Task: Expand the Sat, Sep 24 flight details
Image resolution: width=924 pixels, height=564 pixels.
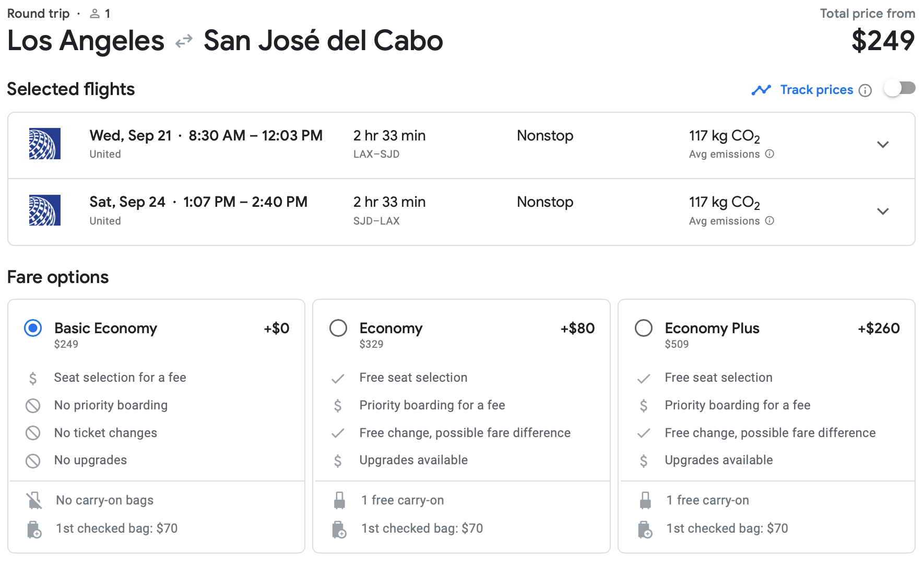Action: point(883,211)
